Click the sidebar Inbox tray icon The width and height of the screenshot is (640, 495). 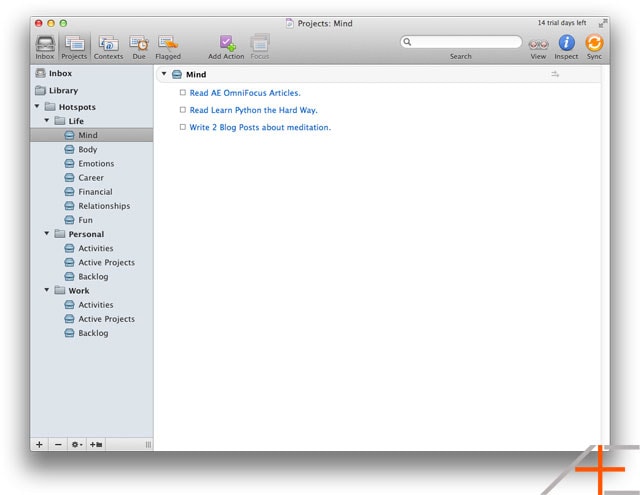pos(40,73)
